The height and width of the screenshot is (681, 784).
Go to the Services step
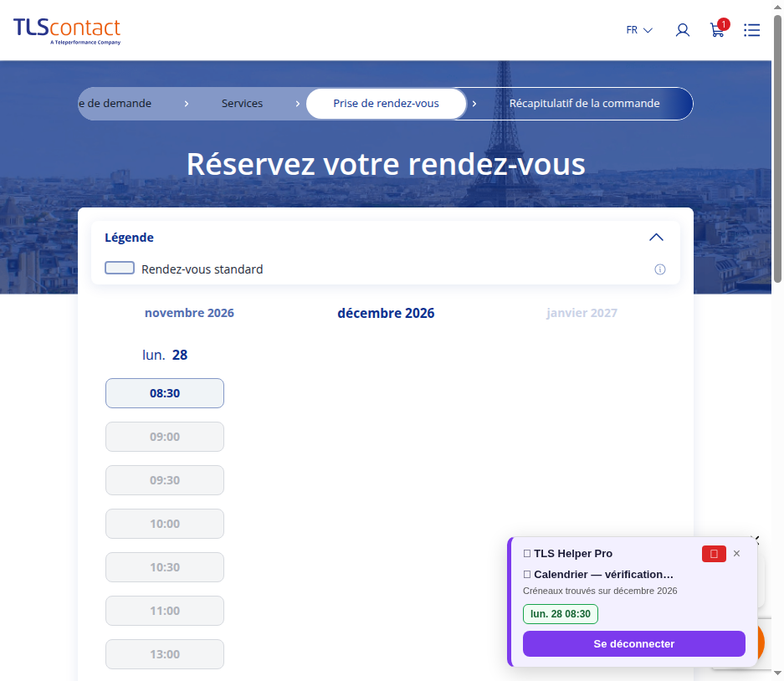click(242, 104)
